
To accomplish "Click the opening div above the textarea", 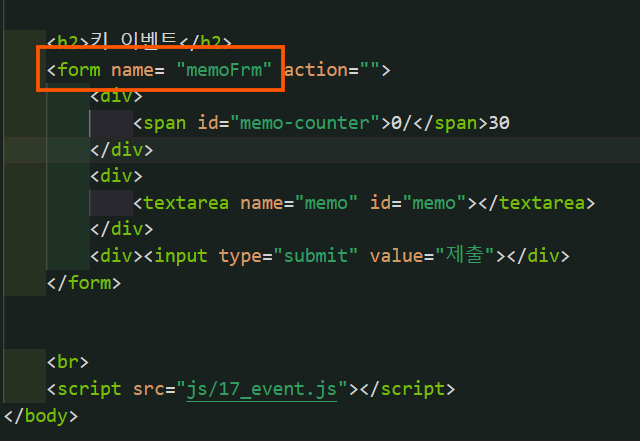I will pyautogui.click(x=116, y=176).
